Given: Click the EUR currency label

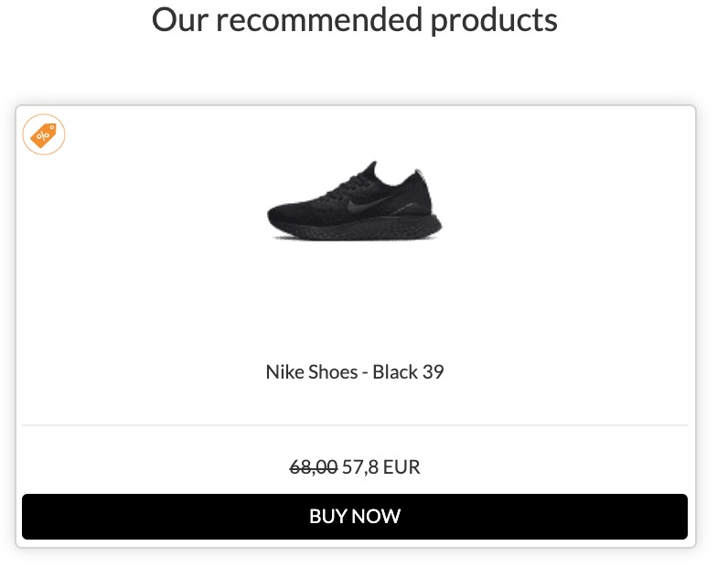Looking at the screenshot, I should click(401, 467).
